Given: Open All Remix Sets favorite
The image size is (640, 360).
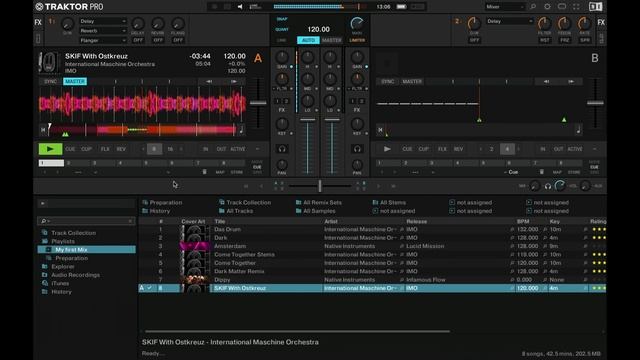Looking at the screenshot, I should (x=319, y=202).
